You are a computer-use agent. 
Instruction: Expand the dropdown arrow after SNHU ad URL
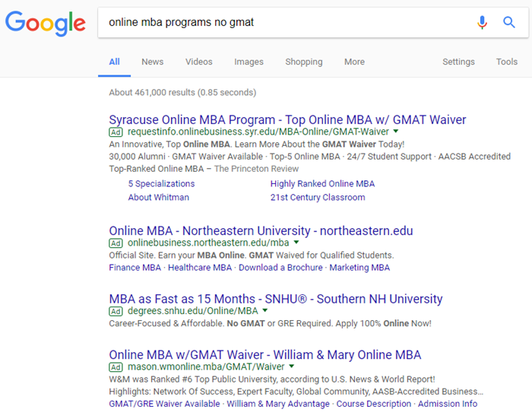[x=265, y=310]
